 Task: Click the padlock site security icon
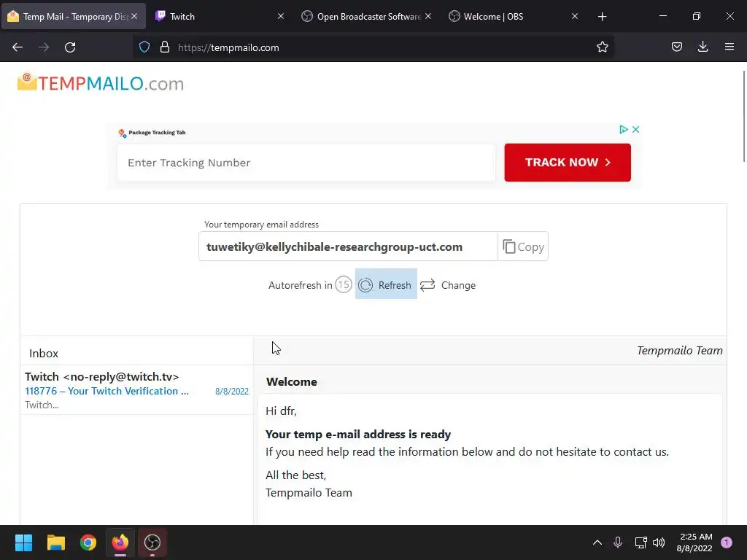pos(165,47)
